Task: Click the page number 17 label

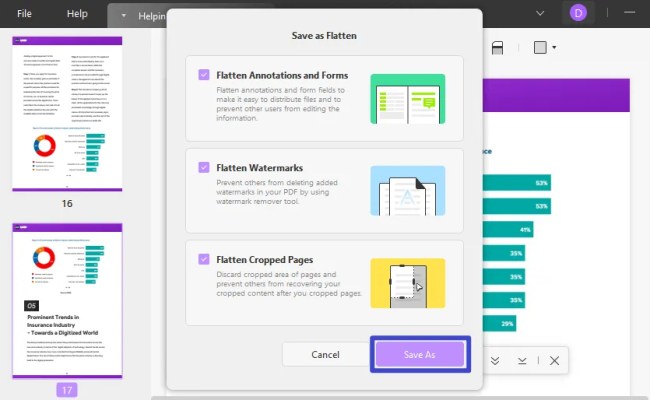Action: pyautogui.click(x=67, y=390)
